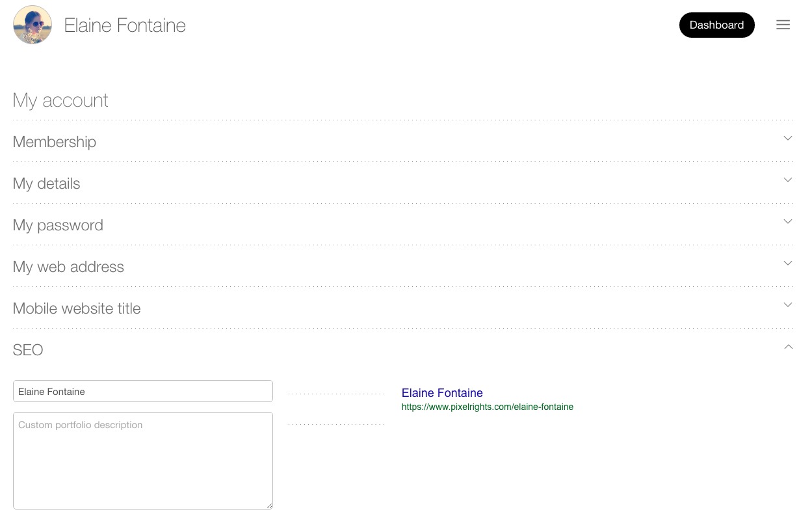Expand the My web address chevron
The width and height of the screenshot is (812, 516).
point(788,263)
